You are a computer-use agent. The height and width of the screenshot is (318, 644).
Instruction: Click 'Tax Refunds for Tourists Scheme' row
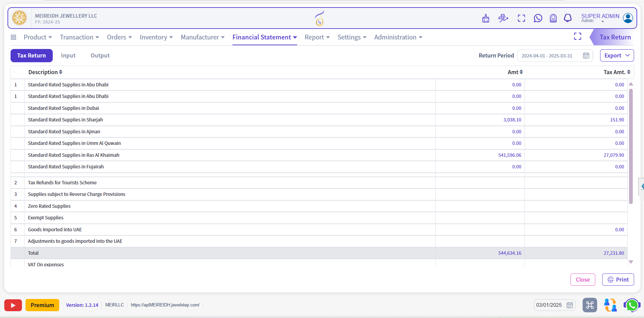coord(319,183)
